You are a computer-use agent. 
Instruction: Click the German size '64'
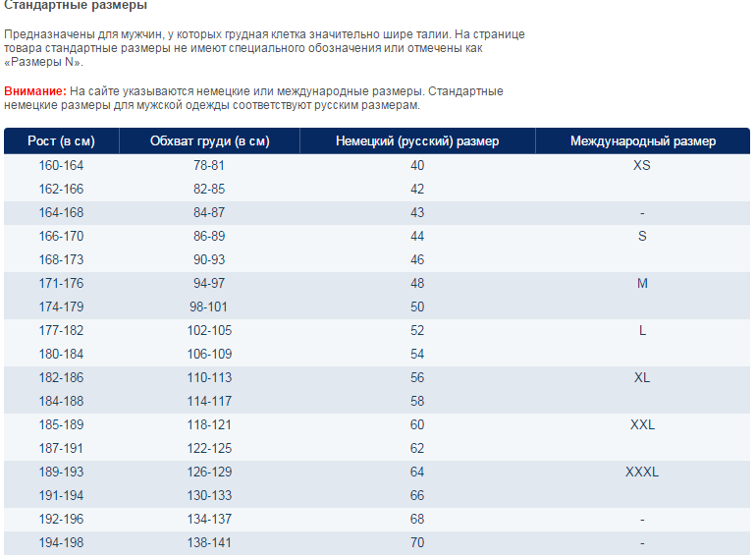pos(417,472)
